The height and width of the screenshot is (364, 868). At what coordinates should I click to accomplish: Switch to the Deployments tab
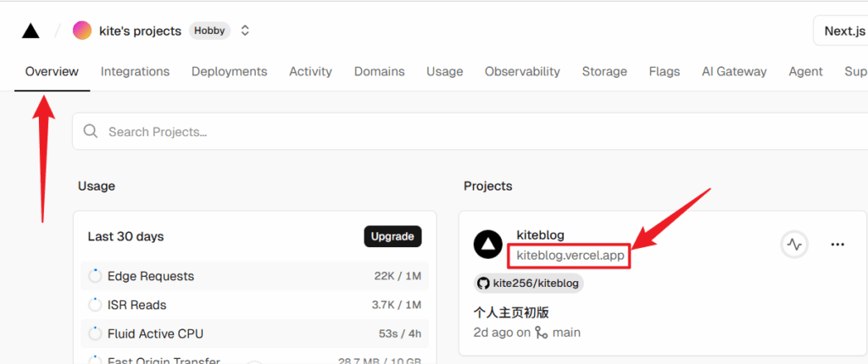pyautogui.click(x=229, y=72)
